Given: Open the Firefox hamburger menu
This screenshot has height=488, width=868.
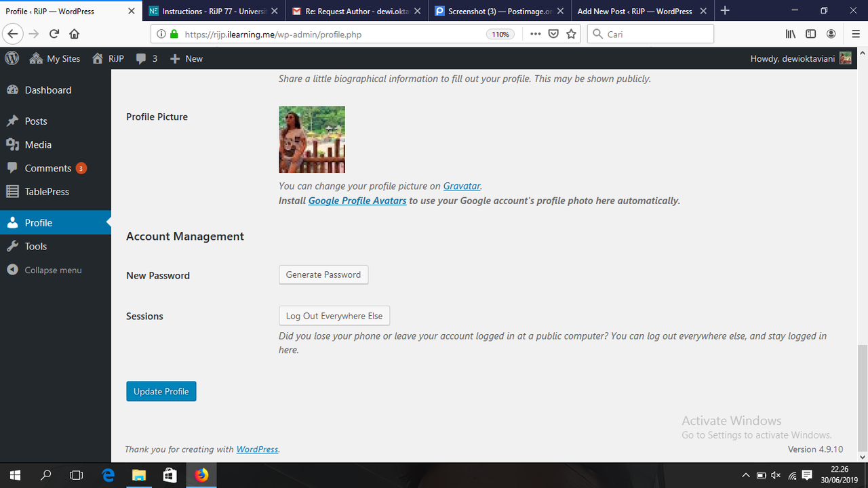Looking at the screenshot, I should coord(855,33).
